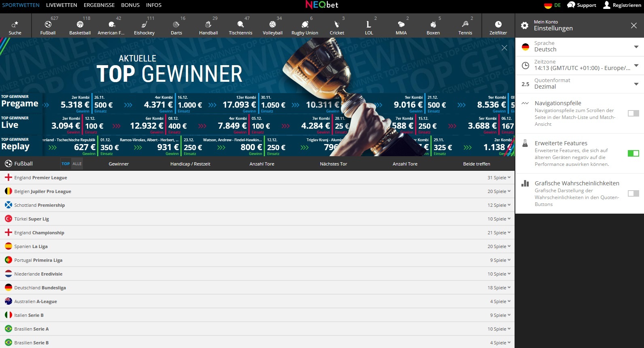Click the Grafische Wahrscheinlichkeiten chart icon
This screenshot has width=644, height=348.
click(x=525, y=183)
